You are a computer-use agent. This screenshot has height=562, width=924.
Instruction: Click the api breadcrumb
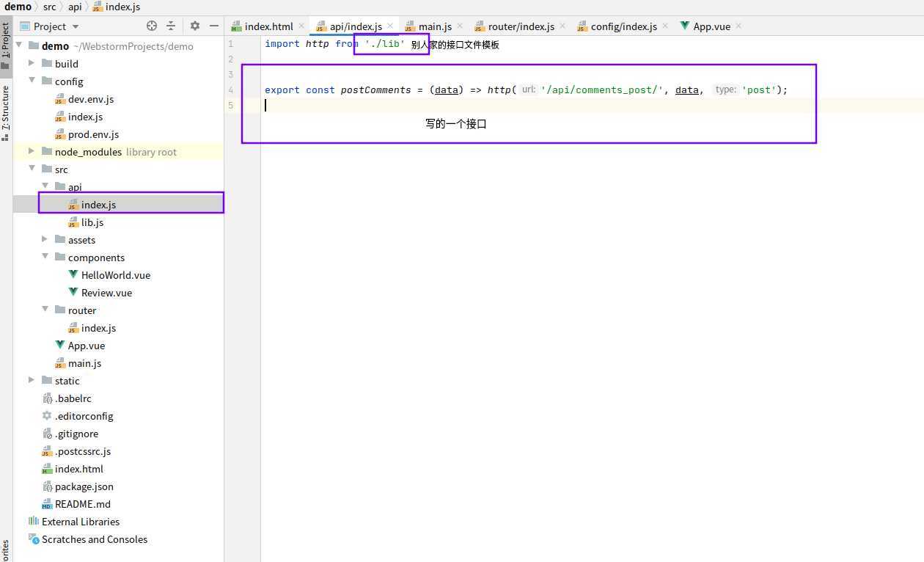[75, 7]
